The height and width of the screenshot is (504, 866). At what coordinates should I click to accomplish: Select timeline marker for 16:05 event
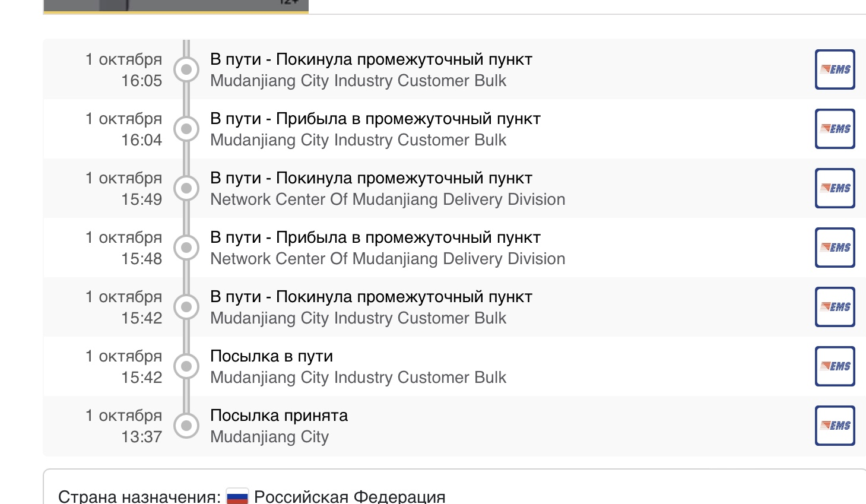(x=186, y=69)
